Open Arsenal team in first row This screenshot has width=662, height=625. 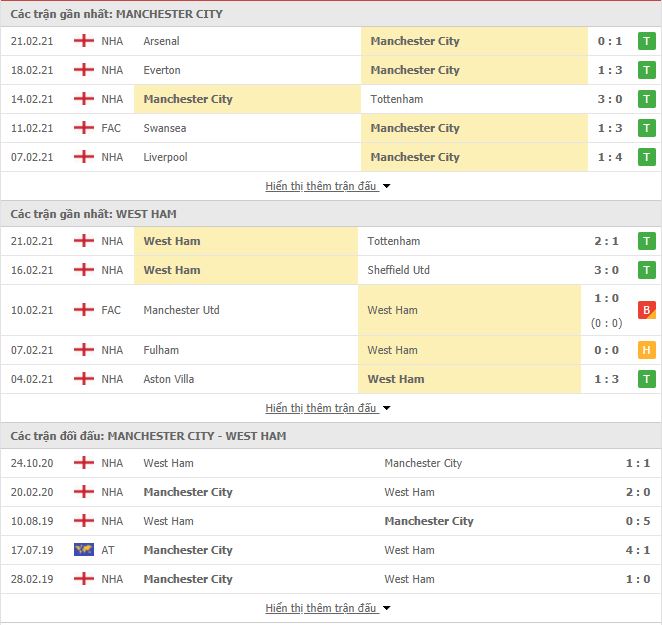[x=161, y=41]
